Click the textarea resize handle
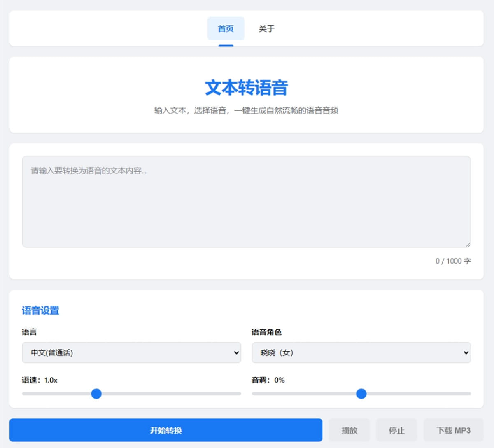 (468, 244)
